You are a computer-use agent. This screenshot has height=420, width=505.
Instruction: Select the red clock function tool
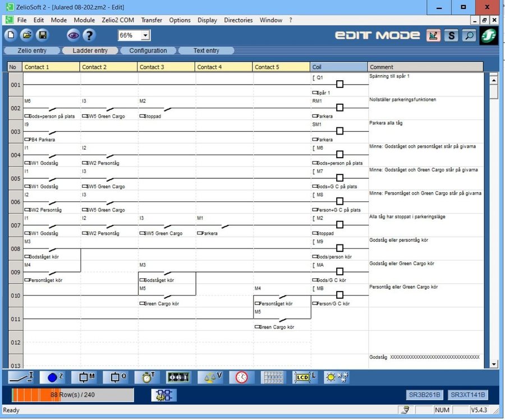[241, 377]
